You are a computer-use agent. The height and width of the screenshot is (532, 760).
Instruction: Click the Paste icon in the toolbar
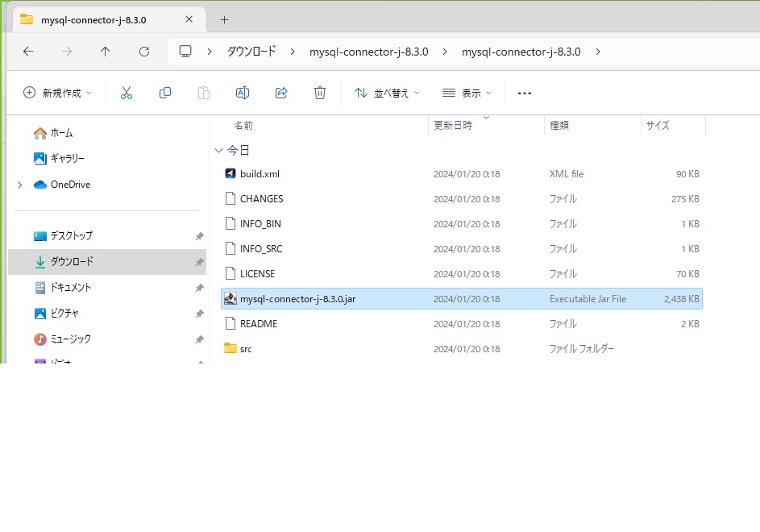[x=203, y=93]
